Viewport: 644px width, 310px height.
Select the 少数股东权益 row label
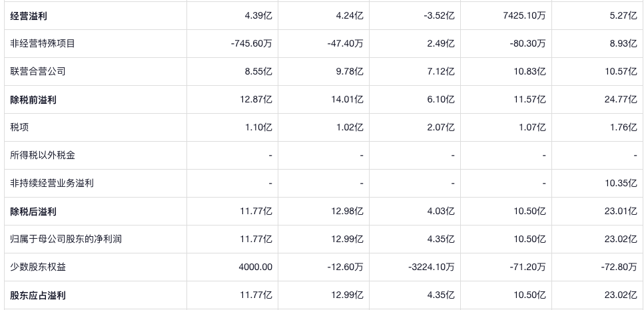[38, 267]
